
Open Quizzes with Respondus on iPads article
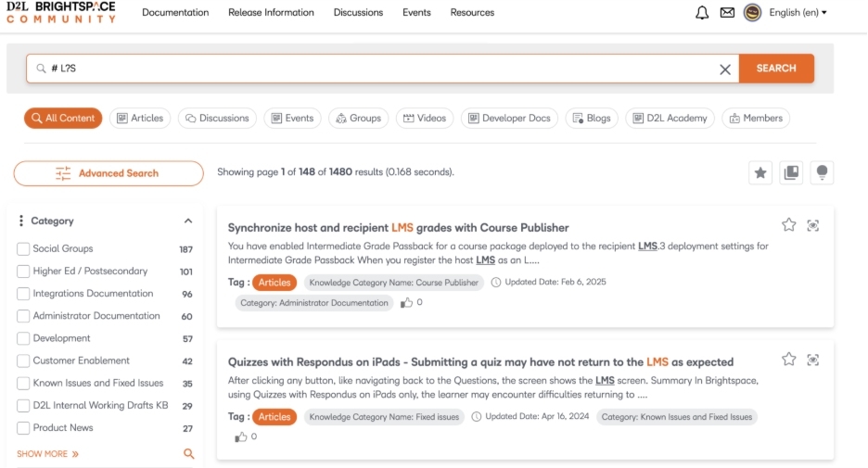(x=480, y=361)
